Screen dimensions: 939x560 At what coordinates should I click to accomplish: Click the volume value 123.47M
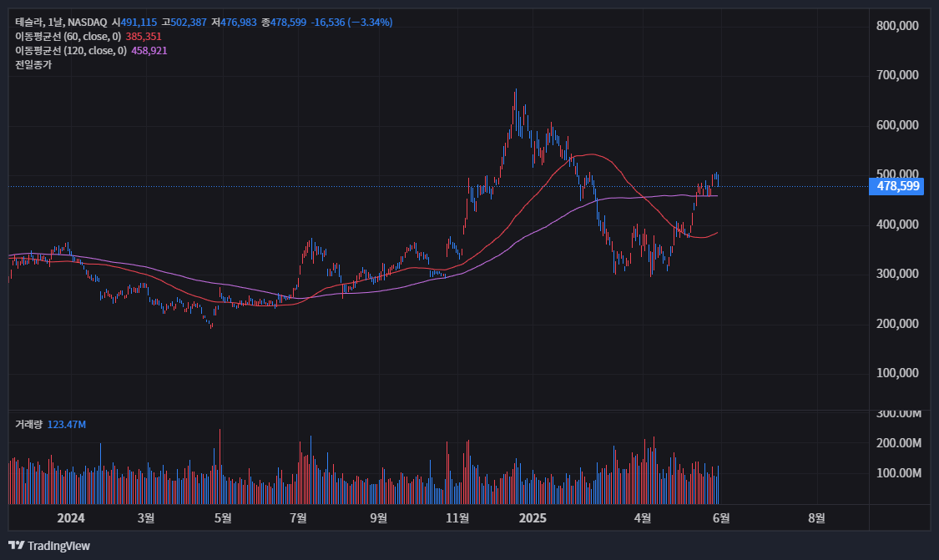(67, 425)
